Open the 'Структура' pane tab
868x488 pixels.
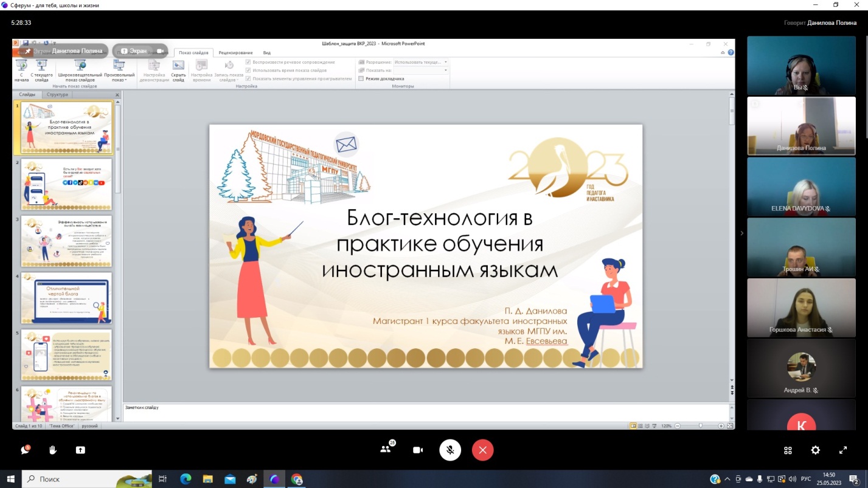57,95
